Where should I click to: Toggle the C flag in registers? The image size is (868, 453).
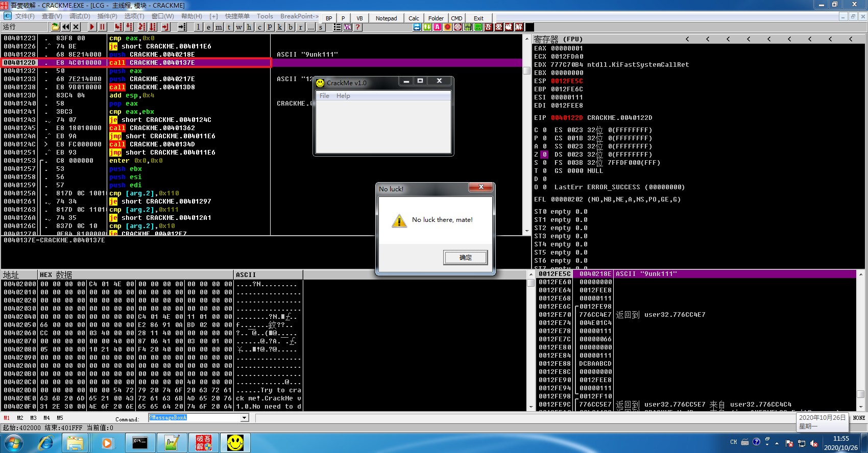(544, 130)
